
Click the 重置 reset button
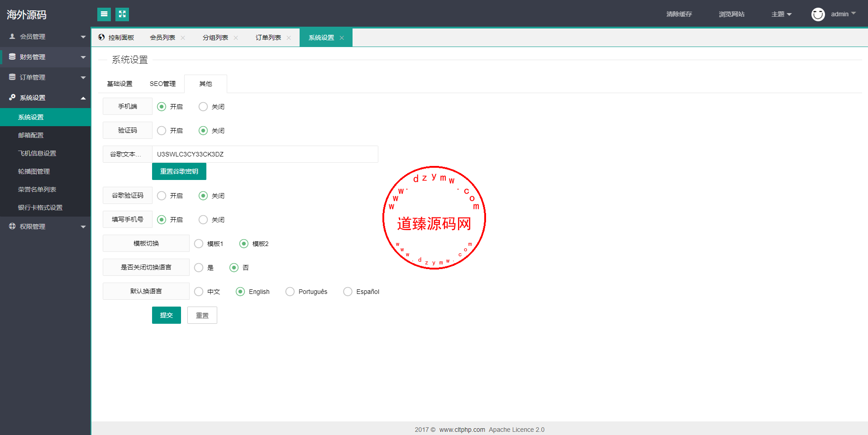(202, 315)
